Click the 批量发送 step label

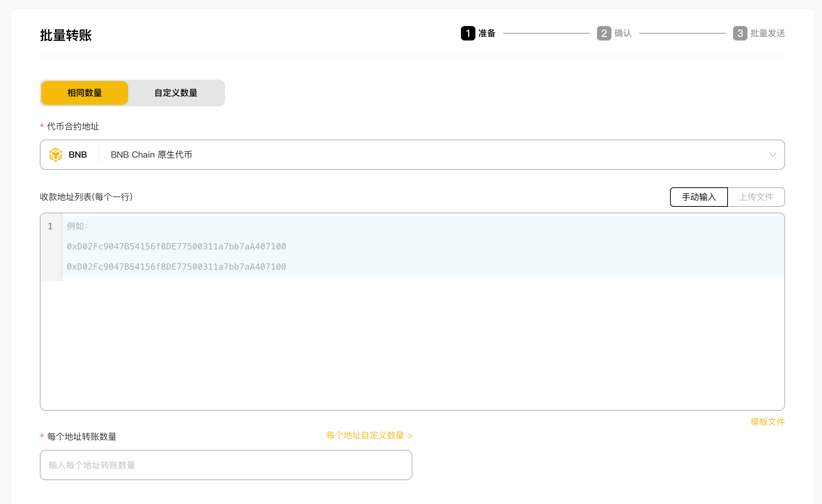pos(767,33)
